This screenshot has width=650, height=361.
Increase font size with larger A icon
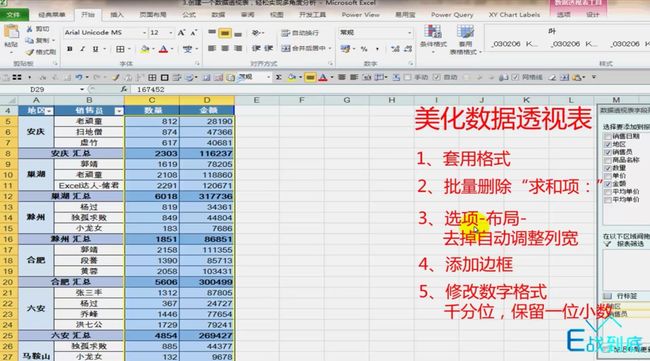point(182,32)
